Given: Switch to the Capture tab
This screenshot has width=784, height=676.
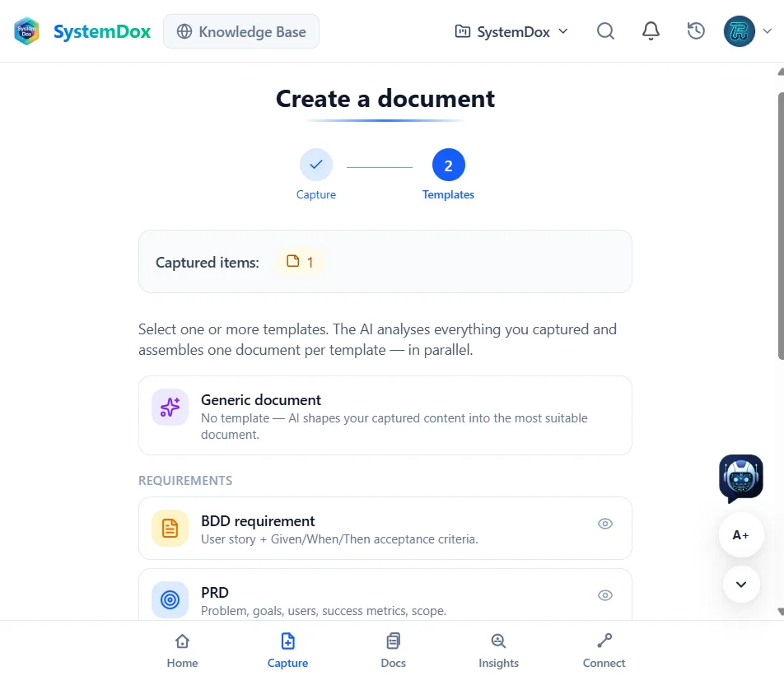Looking at the screenshot, I should [287, 650].
